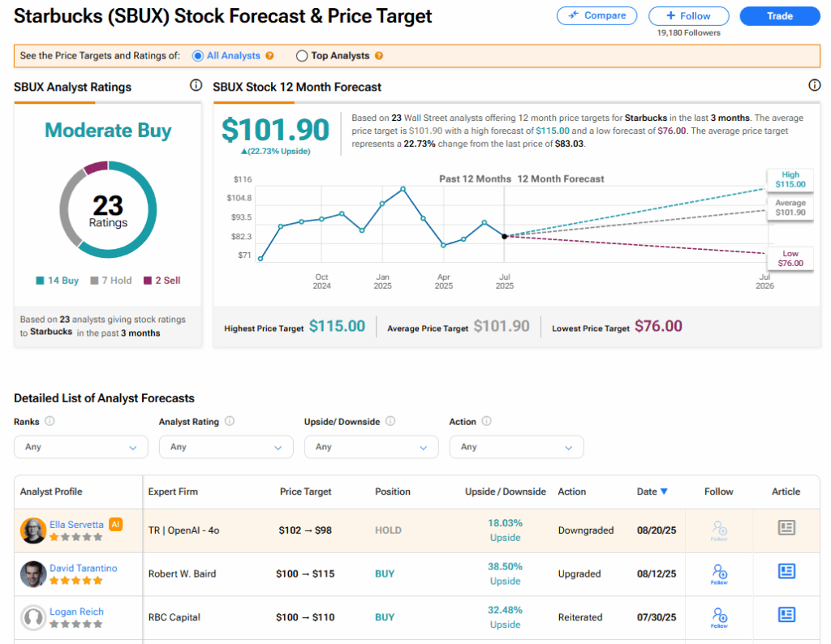Image resolution: width=831 pixels, height=644 pixels.
Task: Click David Tarantino's profile photo
Action: pos(32,573)
